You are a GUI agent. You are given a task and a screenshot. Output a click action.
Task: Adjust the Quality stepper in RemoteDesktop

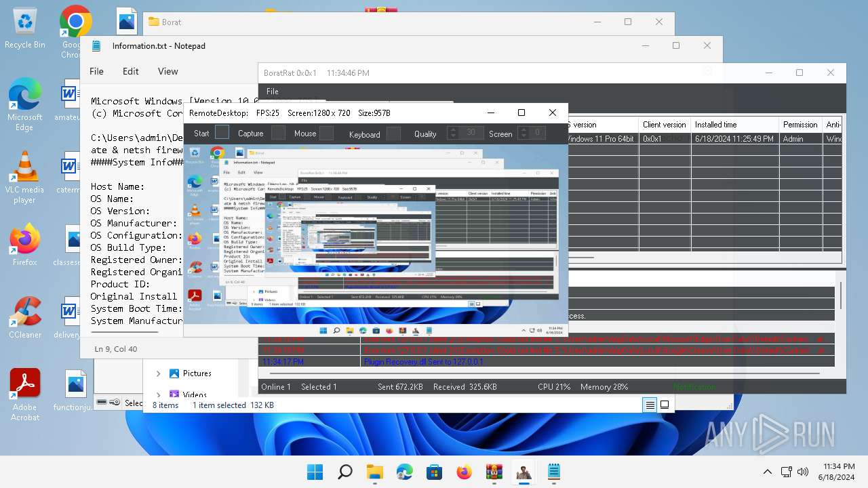[x=452, y=133]
